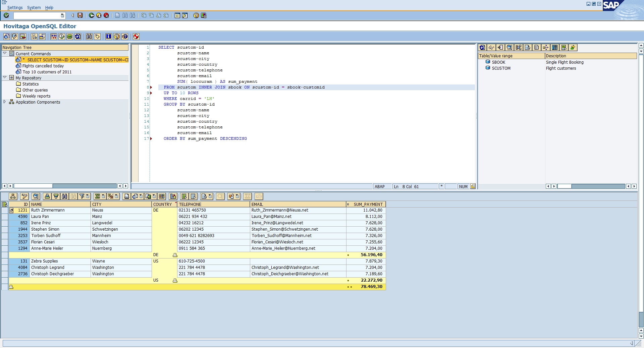Screen dimensions: 644x348
Task: Open the Total sum dropdown arrow
Action: (x=103, y=196)
